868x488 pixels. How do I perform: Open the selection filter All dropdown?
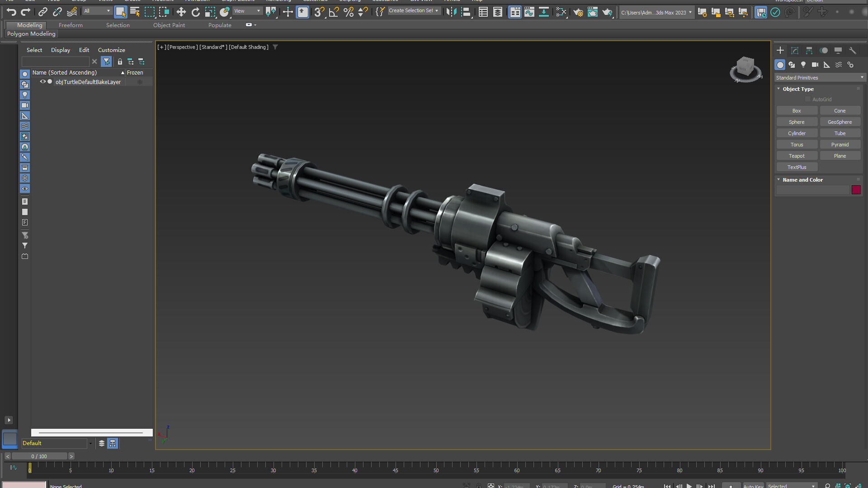point(97,11)
